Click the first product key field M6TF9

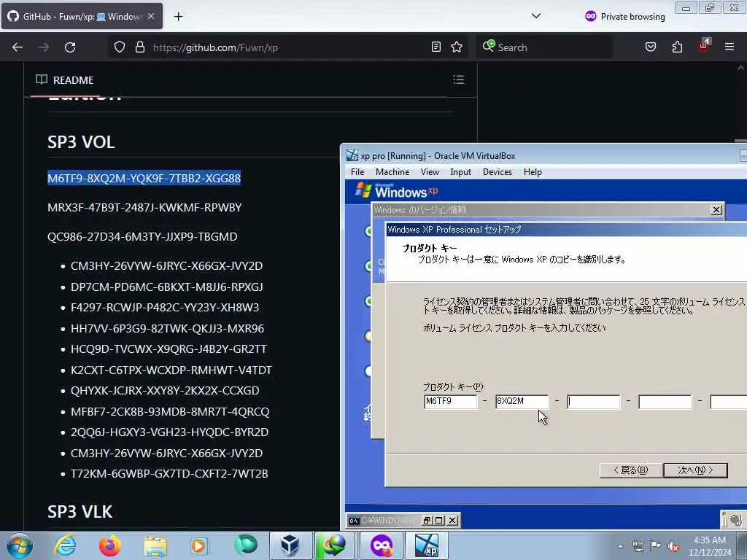450,402
